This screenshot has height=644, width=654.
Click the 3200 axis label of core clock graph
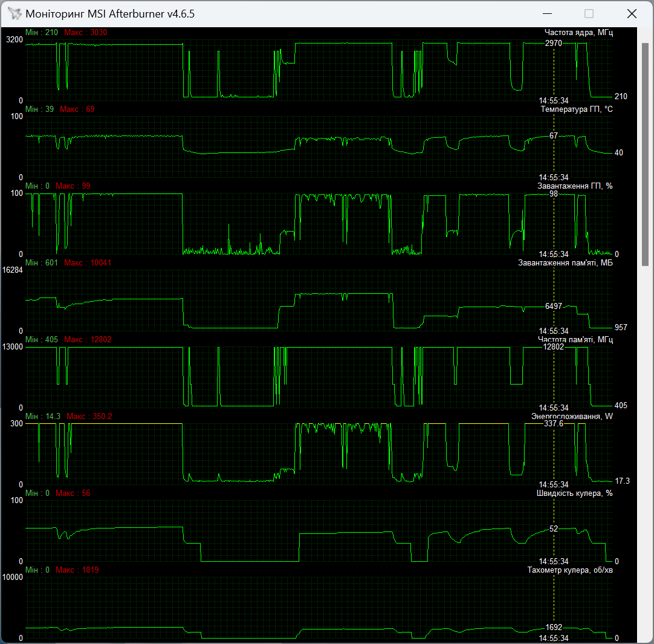[x=14, y=40]
